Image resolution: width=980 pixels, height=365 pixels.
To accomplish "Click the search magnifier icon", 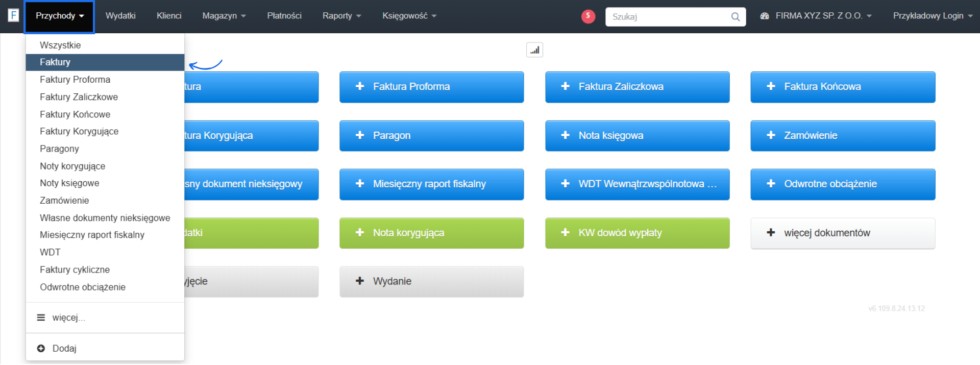I will (735, 17).
